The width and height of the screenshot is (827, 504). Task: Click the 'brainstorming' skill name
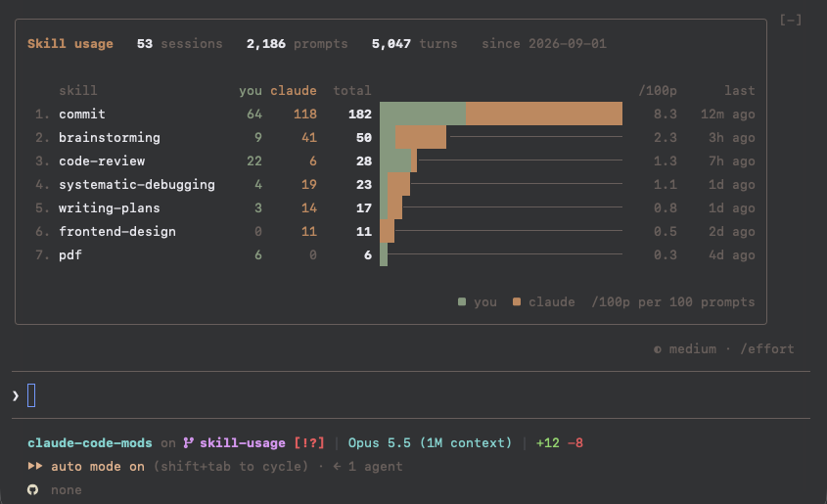tap(110, 138)
